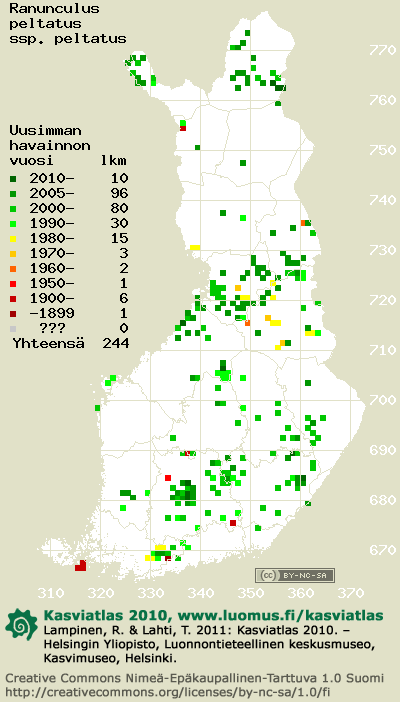Click the 310 easting grid label

(51, 594)
